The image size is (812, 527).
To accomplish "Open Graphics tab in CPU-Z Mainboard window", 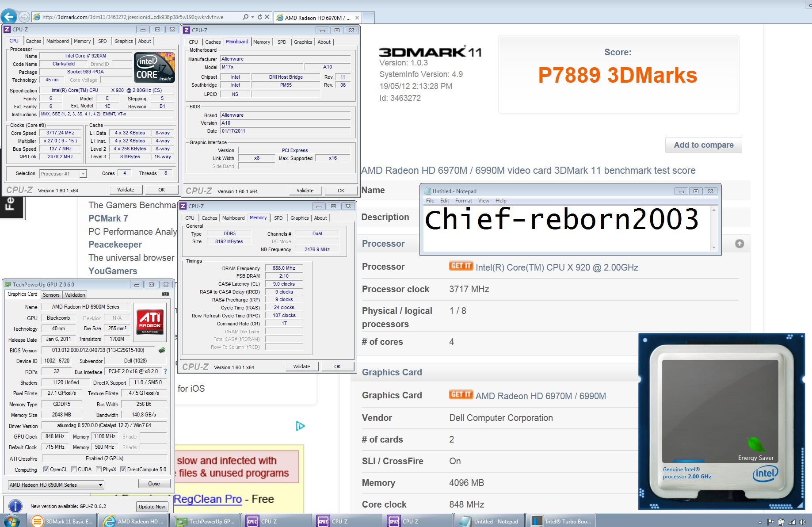I will pyautogui.click(x=303, y=42).
